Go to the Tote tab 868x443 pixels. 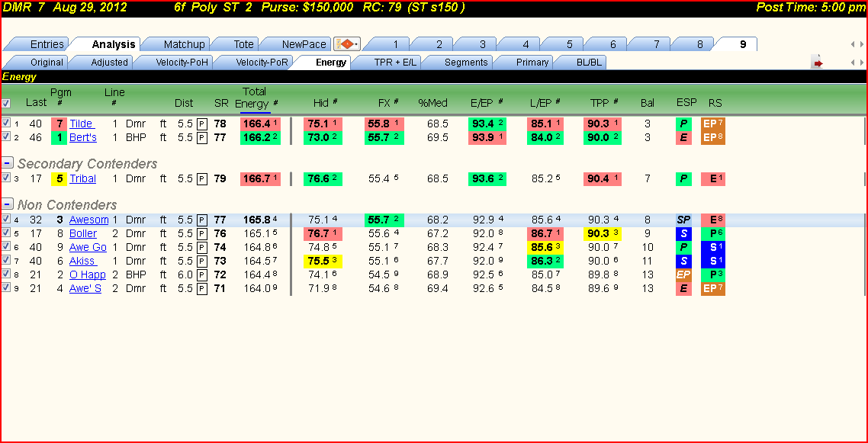click(x=243, y=45)
